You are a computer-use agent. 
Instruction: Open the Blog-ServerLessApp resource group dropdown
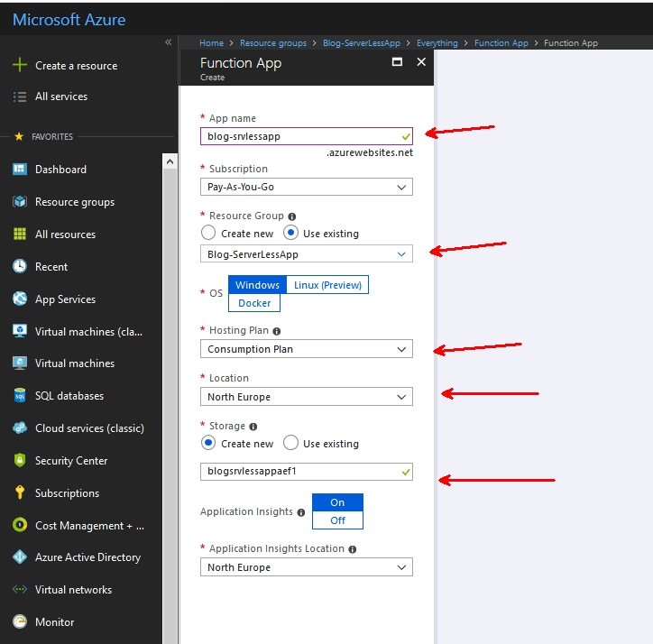point(307,254)
